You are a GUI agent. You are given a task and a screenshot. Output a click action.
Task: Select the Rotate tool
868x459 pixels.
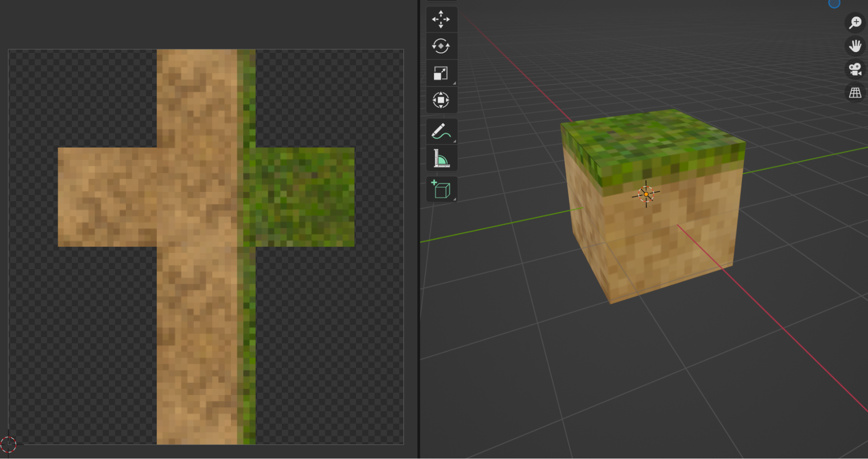coord(441,46)
